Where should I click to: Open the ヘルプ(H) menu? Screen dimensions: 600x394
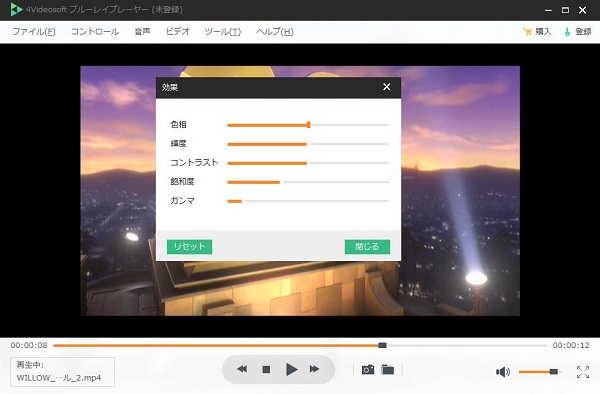275,32
